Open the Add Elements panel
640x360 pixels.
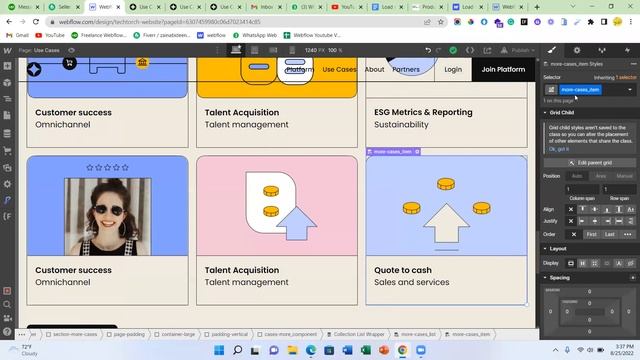coord(7,66)
